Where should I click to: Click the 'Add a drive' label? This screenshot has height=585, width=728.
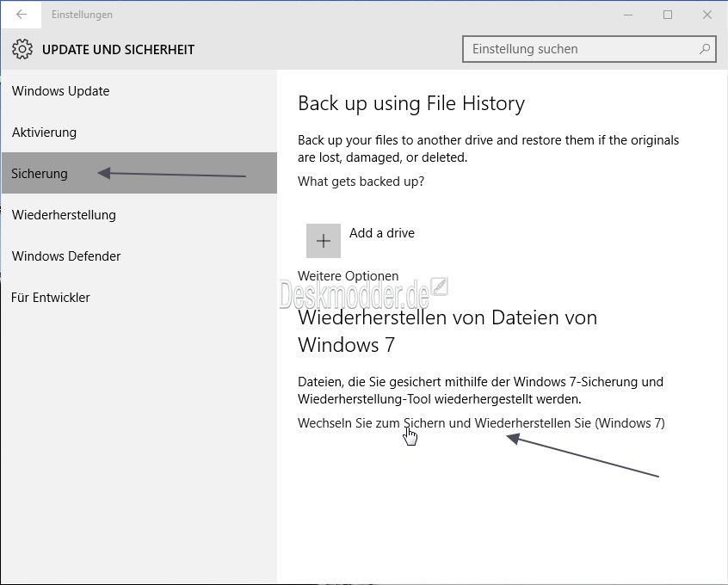pyautogui.click(x=382, y=233)
